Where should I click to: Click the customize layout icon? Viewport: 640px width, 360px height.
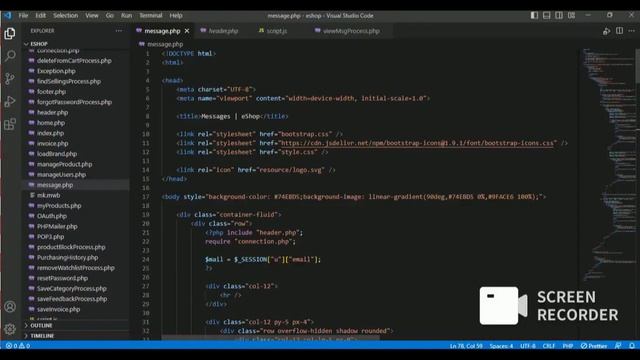[x=571, y=16]
